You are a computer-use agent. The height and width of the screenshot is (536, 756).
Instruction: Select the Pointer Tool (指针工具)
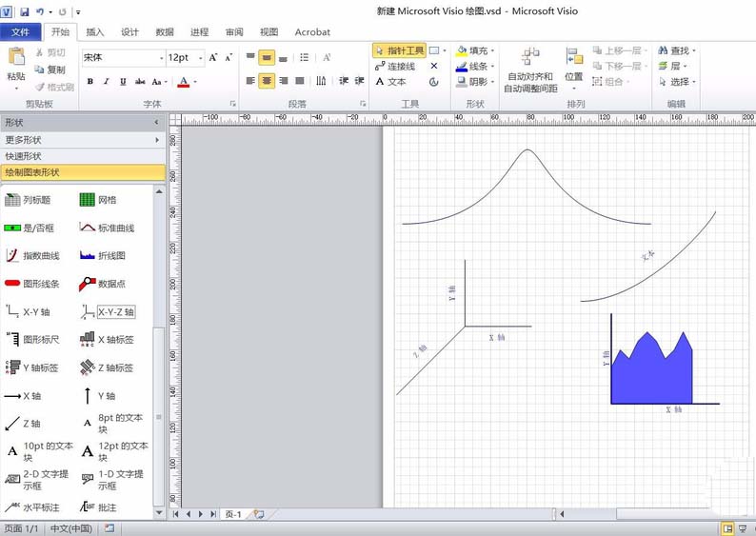coord(400,50)
